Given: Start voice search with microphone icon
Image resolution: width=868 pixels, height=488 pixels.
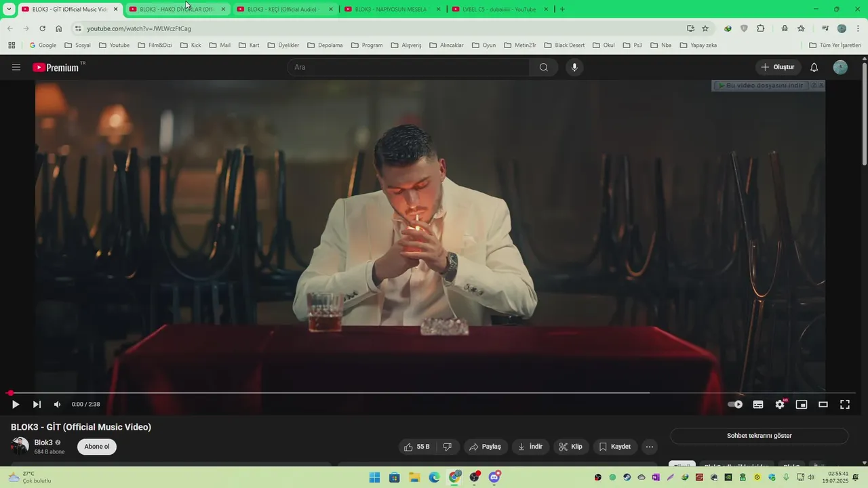Looking at the screenshot, I should pyautogui.click(x=574, y=67).
